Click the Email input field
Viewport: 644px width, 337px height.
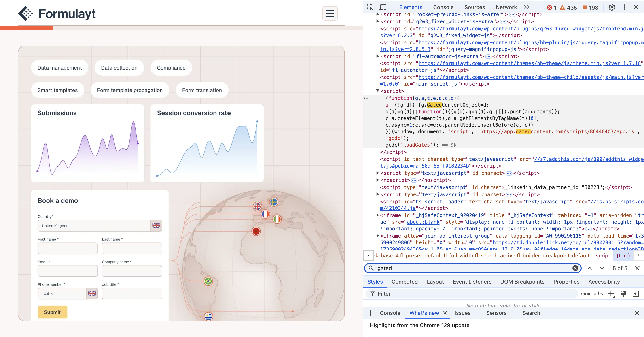pyautogui.click(x=68, y=271)
